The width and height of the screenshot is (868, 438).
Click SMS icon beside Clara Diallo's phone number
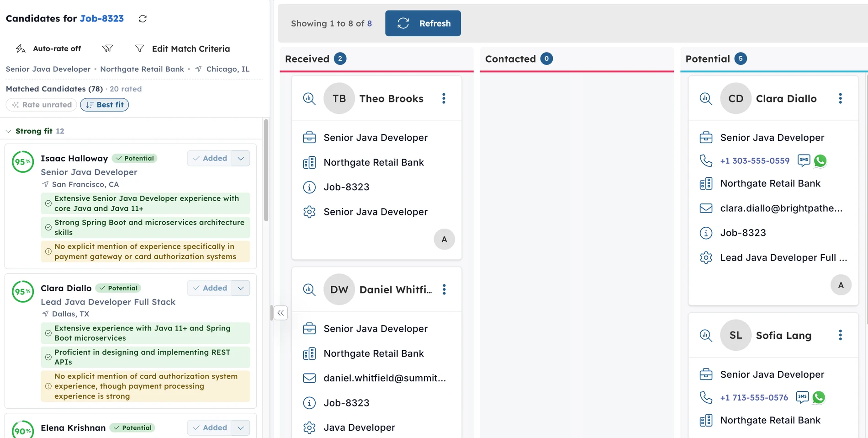click(x=804, y=160)
